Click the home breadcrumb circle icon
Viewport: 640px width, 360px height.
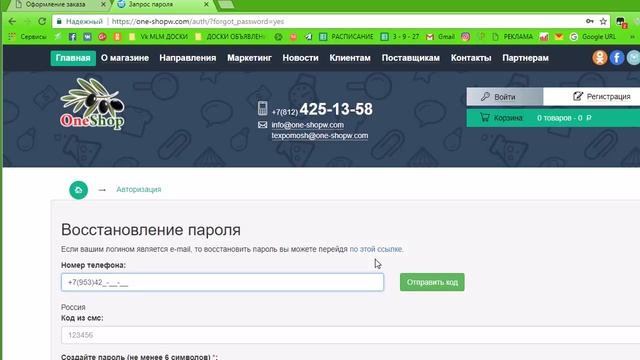(78, 190)
